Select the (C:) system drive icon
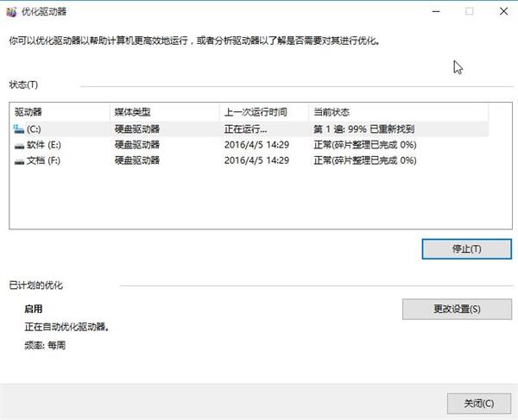This screenshot has height=420, width=518. tap(19, 129)
